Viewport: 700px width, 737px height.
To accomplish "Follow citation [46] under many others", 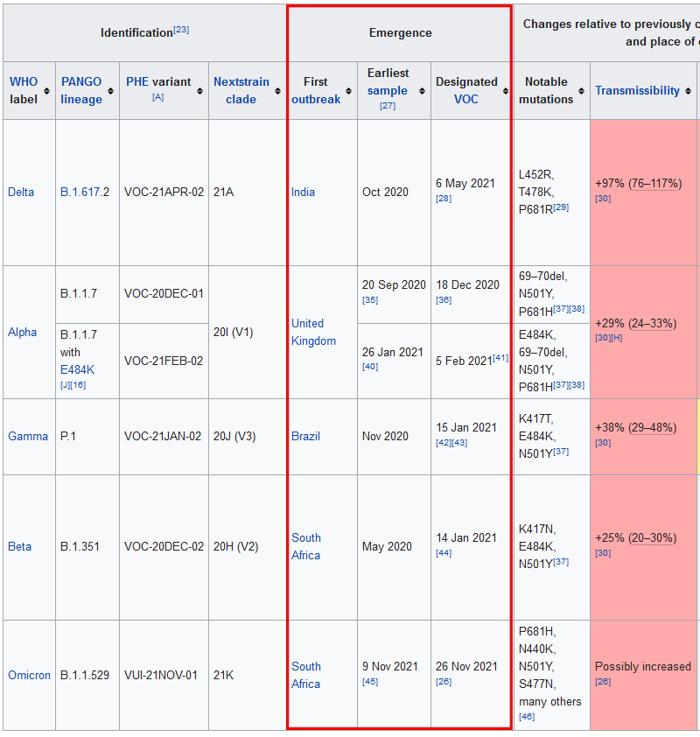I will pyautogui.click(x=527, y=717).
